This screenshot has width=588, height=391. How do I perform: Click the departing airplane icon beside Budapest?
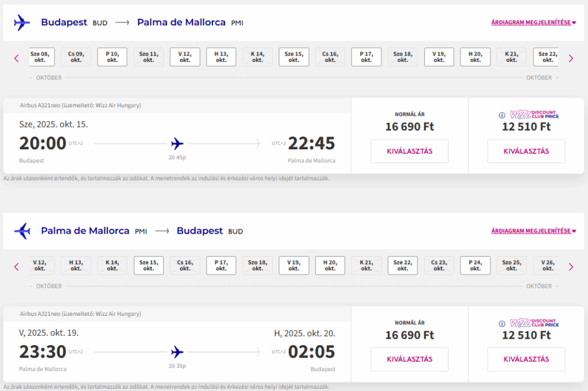(22, 22)
